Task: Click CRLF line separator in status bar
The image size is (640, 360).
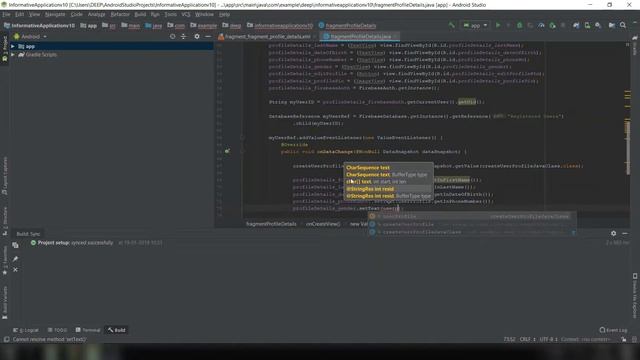Action: click(527, 339)
